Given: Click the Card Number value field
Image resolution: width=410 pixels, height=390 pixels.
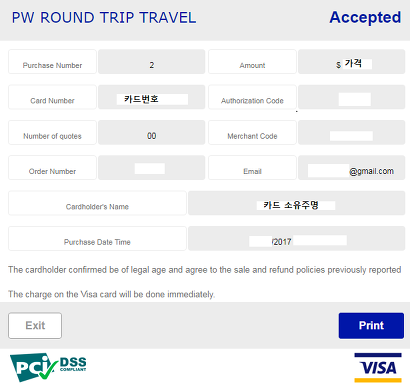Looking at the screenshot, I should pos(152,97).
